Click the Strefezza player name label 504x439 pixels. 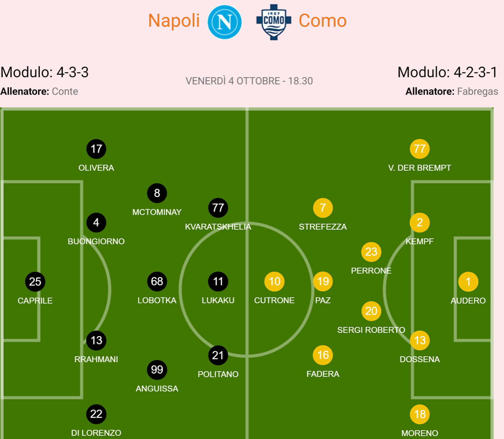323,227
